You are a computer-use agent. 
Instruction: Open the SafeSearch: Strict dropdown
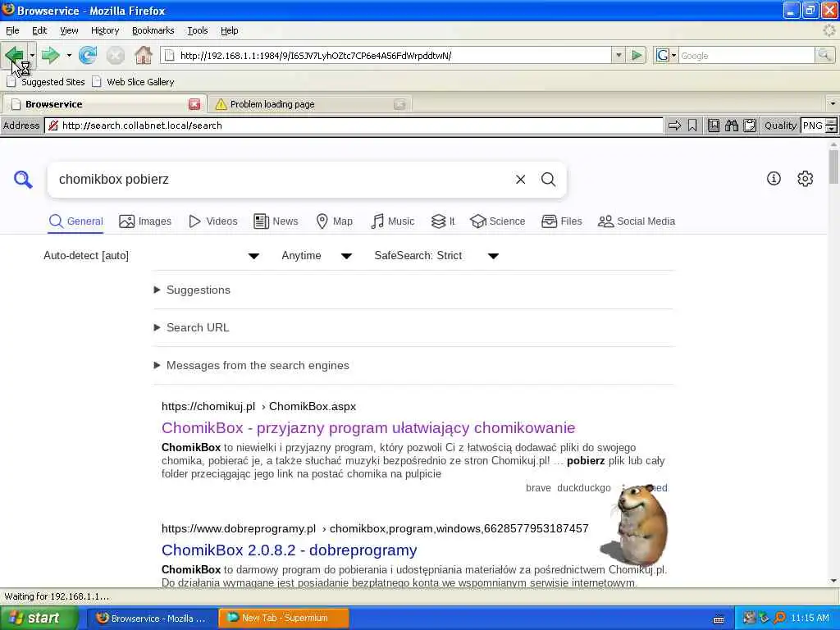tap(436, 256)
